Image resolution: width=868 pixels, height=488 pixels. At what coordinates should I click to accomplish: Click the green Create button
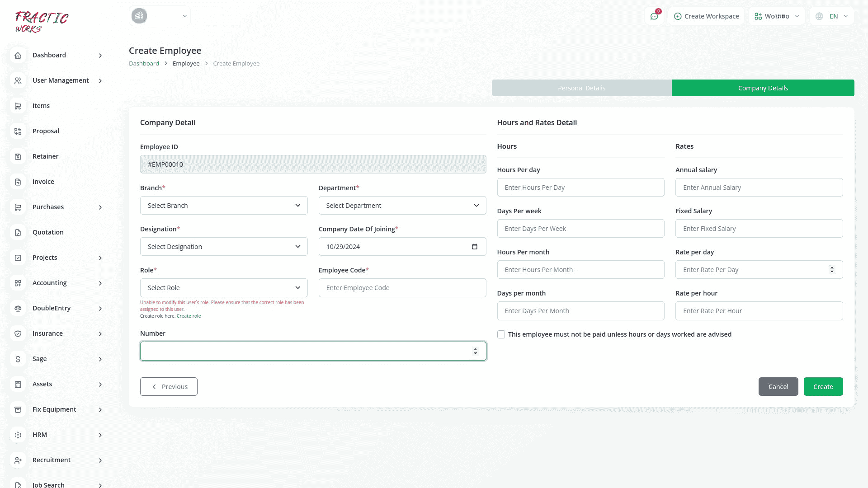[823, 387]
